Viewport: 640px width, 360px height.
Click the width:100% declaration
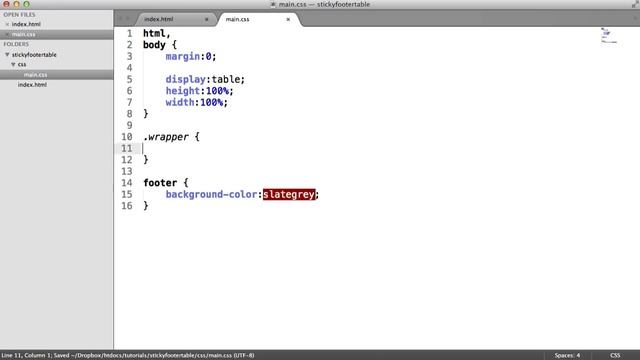point(196,102)
